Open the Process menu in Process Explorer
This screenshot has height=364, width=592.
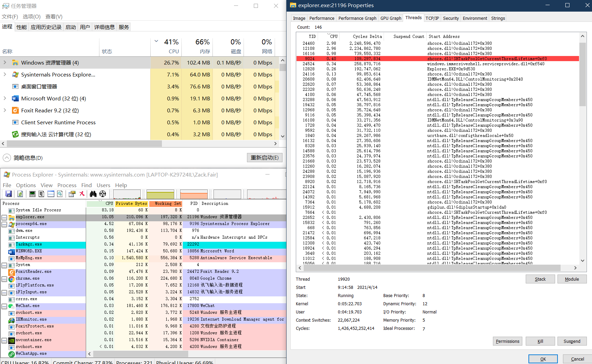(x=67, y=185)
